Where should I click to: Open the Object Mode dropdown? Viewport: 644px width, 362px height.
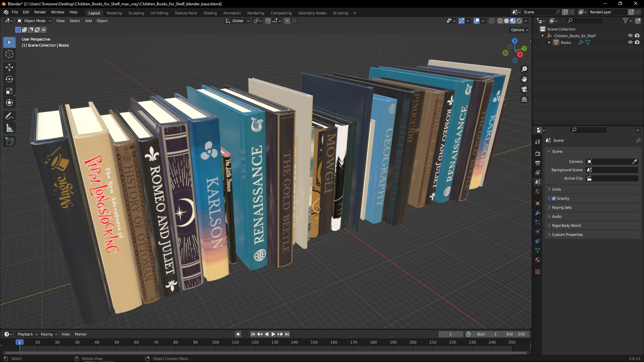pos(34,21)
